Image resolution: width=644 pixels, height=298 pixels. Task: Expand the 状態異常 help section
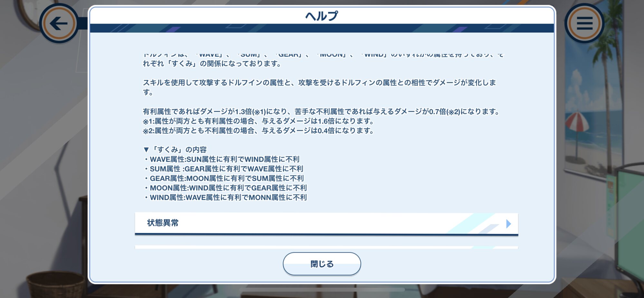coord(326,223)
